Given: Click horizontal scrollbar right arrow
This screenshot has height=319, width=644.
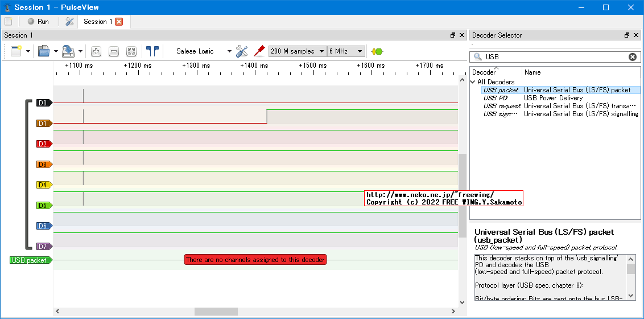Looking at the screenshot, I should [453, 311].
